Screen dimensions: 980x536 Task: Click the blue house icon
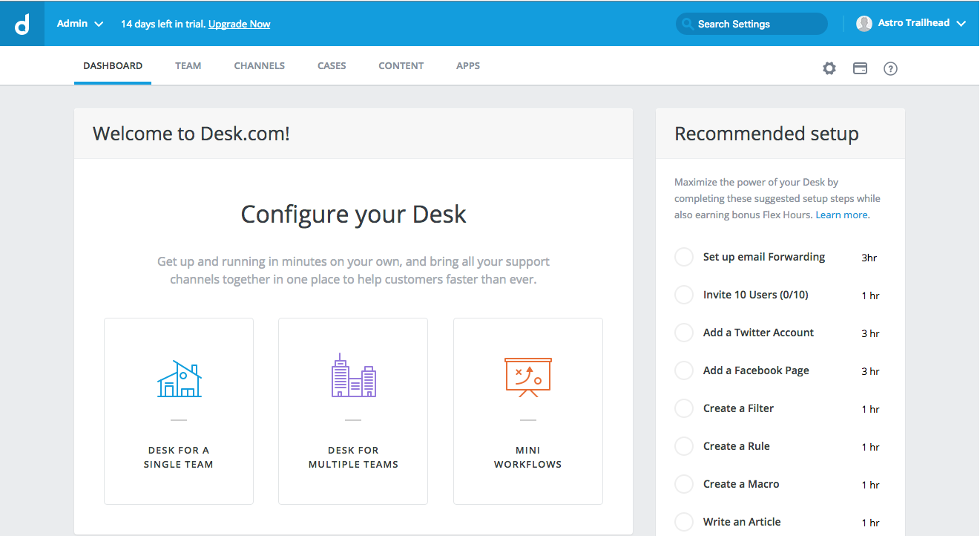click(179, 379)
